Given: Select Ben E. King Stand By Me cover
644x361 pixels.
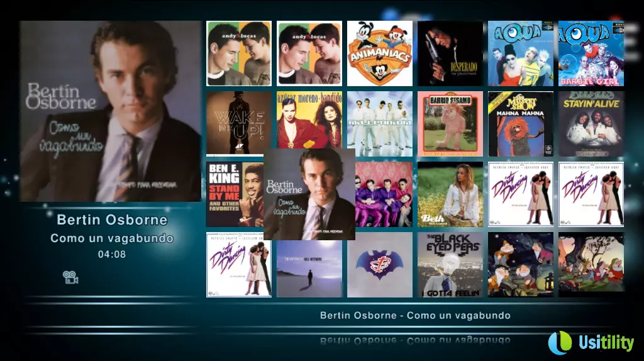Looking at the screenshot, I should pos(234,194).
